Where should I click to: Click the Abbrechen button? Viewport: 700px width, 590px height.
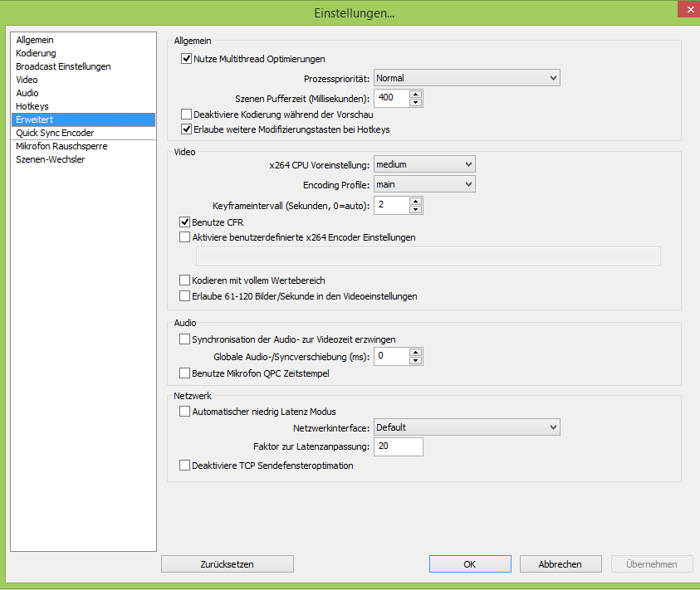[560, 564]
